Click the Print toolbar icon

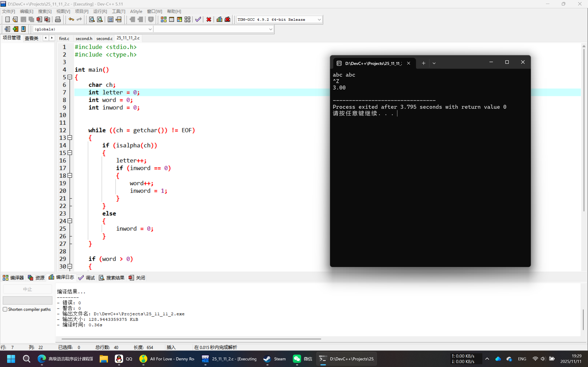tap(58, 19)
